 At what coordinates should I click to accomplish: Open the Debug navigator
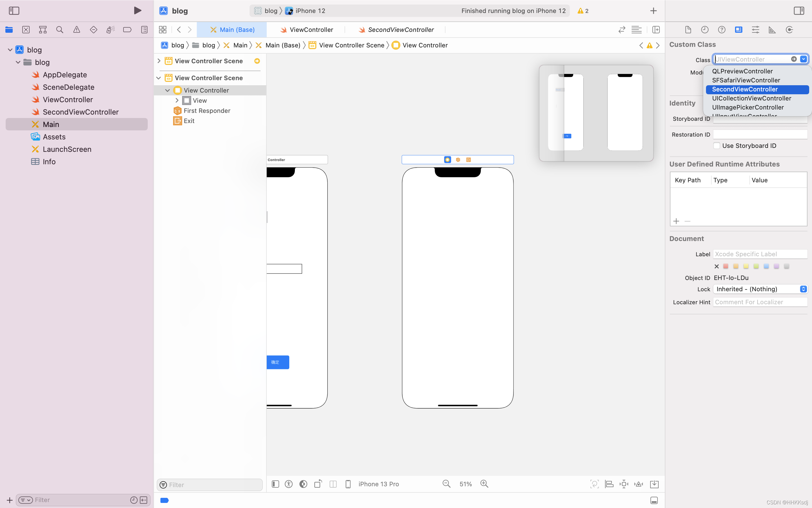(x=111, y=30)
